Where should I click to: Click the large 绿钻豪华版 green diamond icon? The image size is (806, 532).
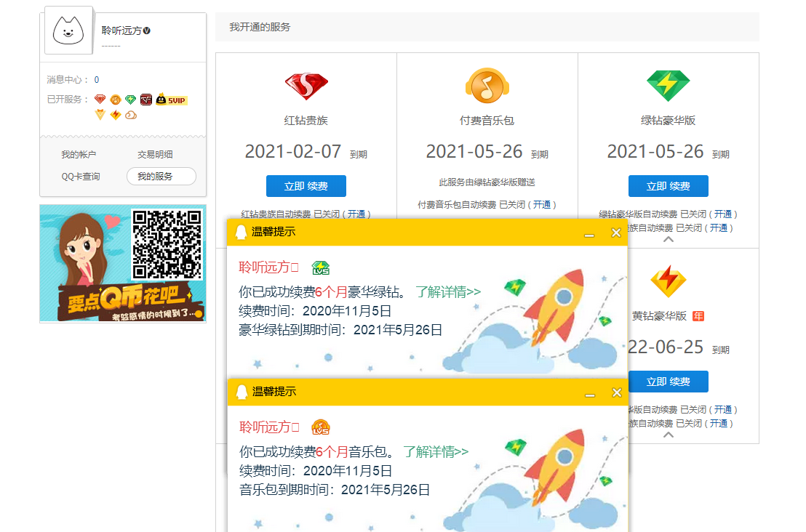[669, 85]
